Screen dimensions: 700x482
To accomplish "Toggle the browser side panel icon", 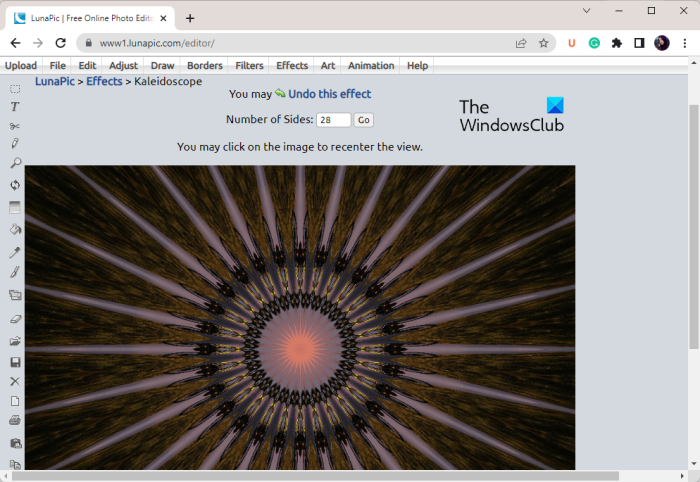I will [x=639, y=43].
